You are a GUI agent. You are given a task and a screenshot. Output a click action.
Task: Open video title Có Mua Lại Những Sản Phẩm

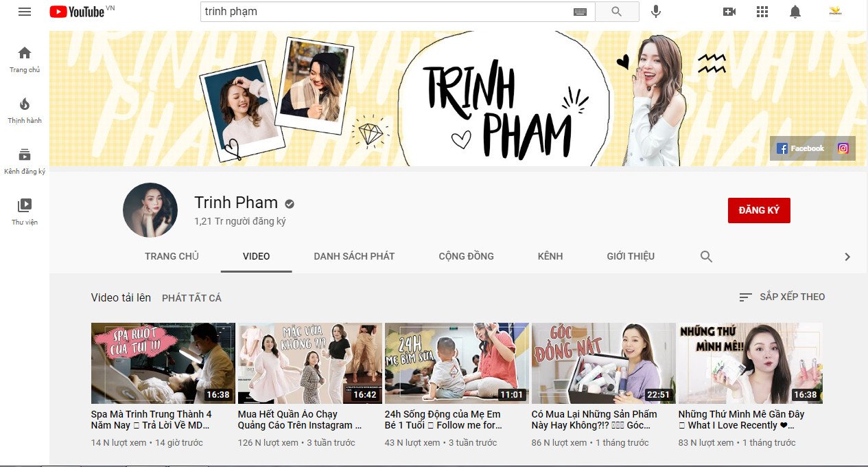coord(594,420)
